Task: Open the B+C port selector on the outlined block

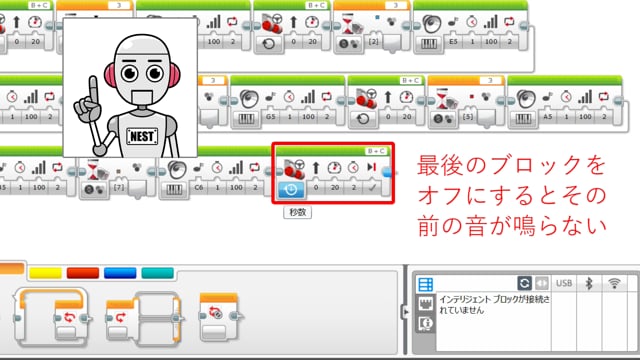Action: (376, 151)
